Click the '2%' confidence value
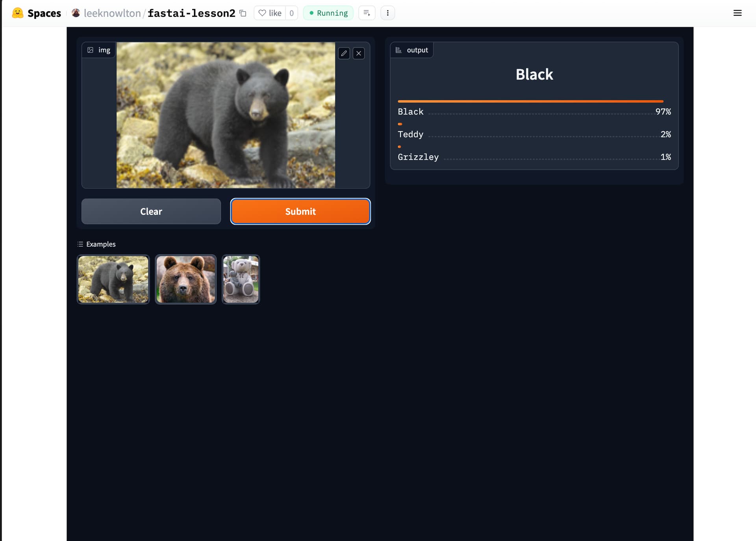Image resolution: width=756 pixels, height=541 pixels. click(x=666, y=134)
